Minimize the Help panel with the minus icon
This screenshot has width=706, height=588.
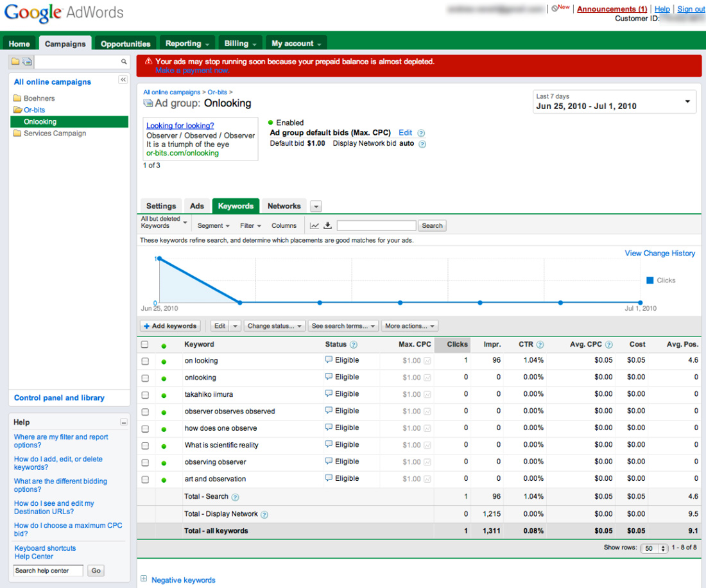[x=123, y=422]
